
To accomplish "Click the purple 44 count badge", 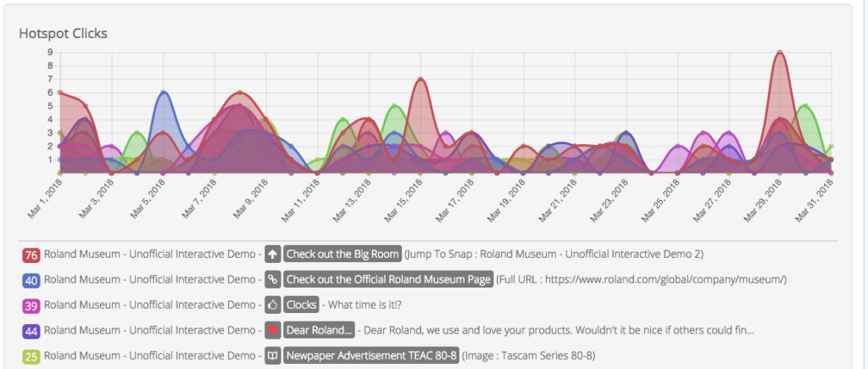I will point(31,331).
